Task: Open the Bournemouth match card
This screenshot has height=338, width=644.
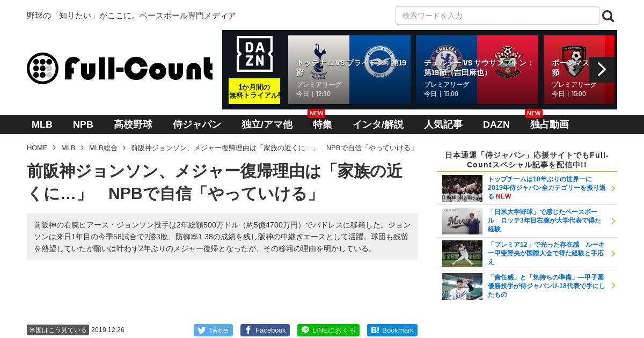Action: click(x=579, y=70)
